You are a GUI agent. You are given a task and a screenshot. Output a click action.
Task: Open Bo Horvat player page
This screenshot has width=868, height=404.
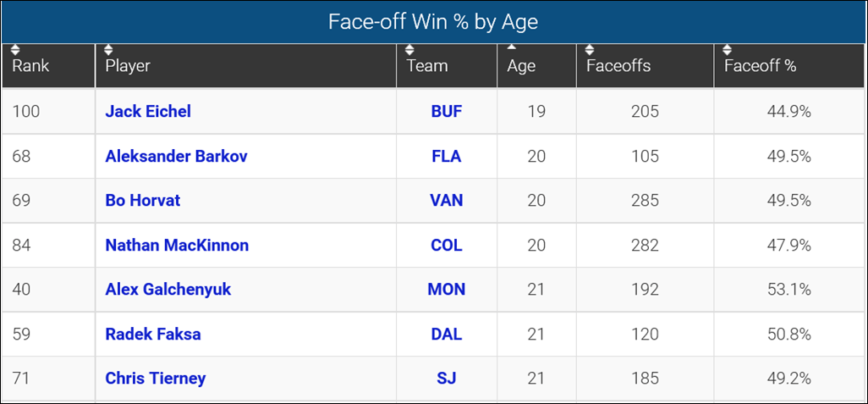pyautogui.click(x=142, y=201)
